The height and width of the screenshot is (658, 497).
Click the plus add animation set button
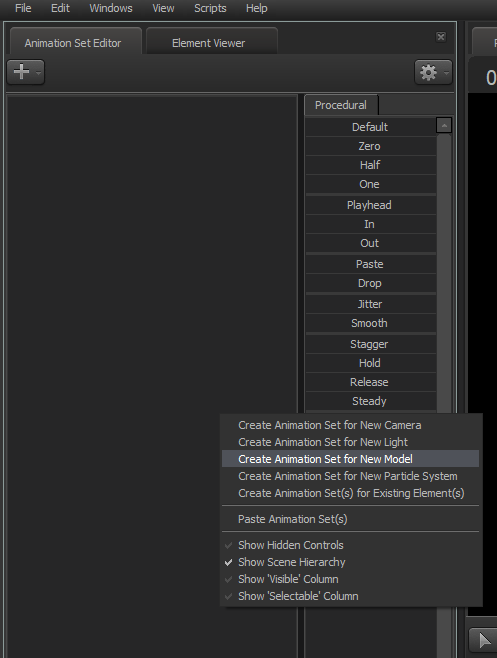[26, 72]
